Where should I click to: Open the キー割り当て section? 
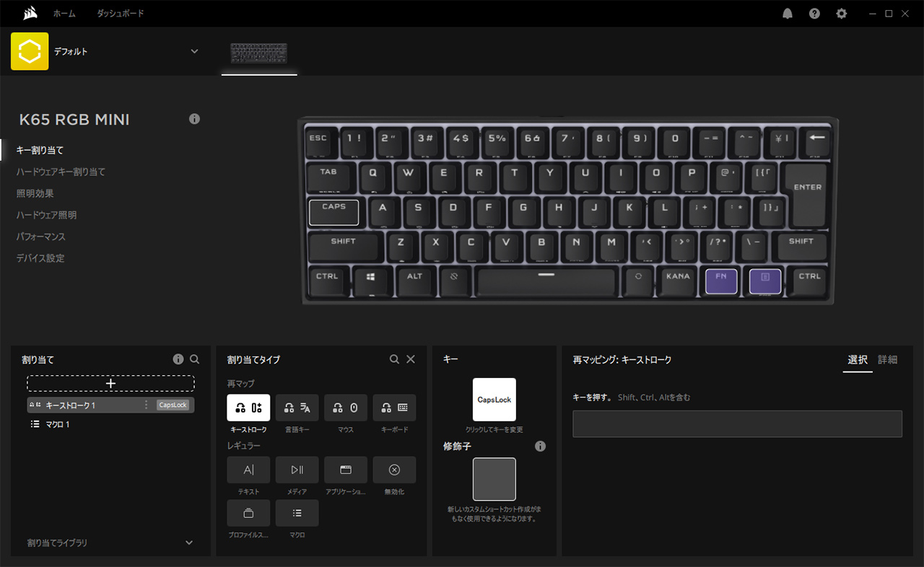pos(40,150)
